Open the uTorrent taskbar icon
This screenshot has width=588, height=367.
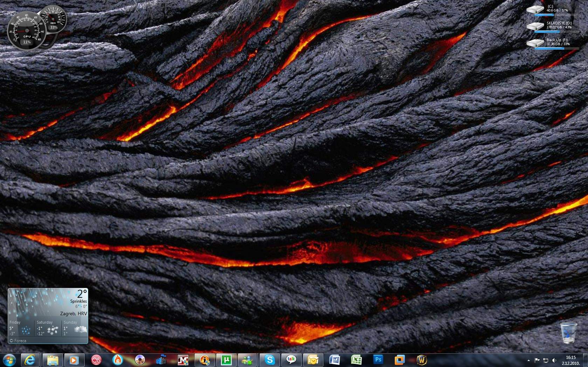tap(226, 360)
